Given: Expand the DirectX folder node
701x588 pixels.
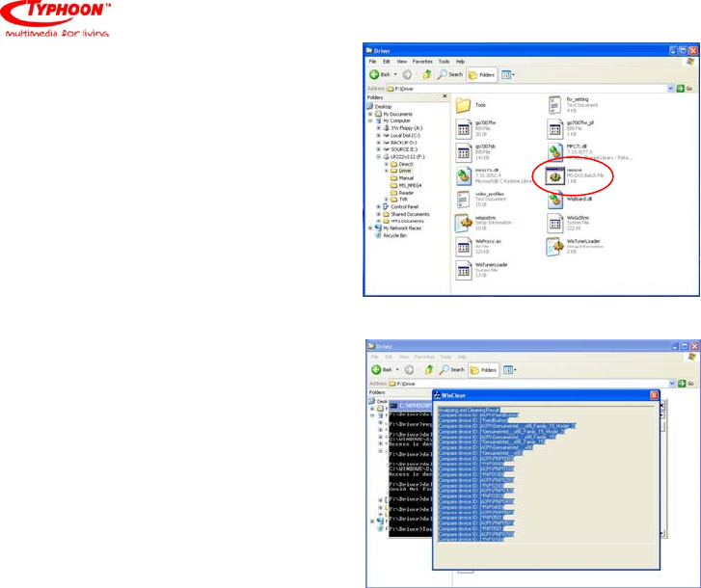Looking at the screenshot, I should [x=387, y=164].
